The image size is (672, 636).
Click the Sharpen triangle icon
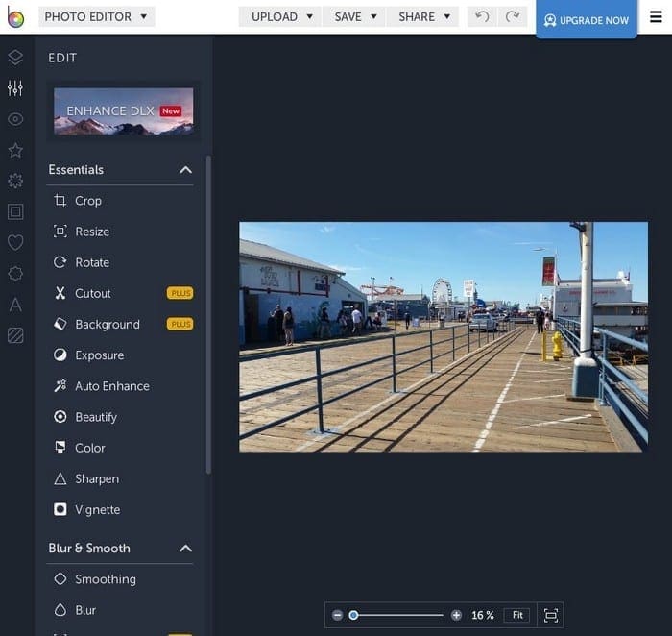pyautogui.click(x=60, y=478)
